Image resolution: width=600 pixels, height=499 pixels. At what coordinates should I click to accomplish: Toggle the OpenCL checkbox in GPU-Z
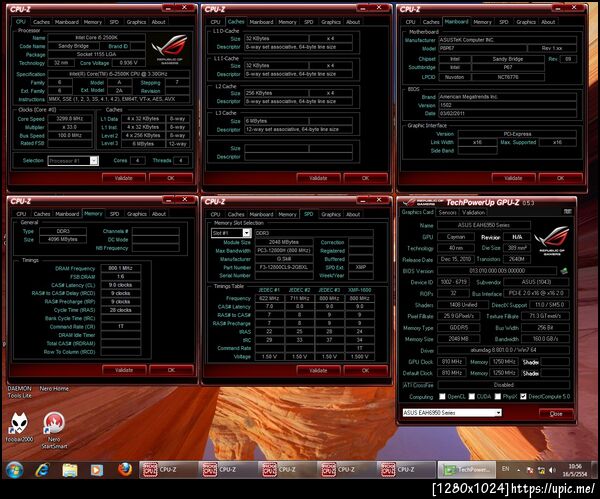coord(442,396)
